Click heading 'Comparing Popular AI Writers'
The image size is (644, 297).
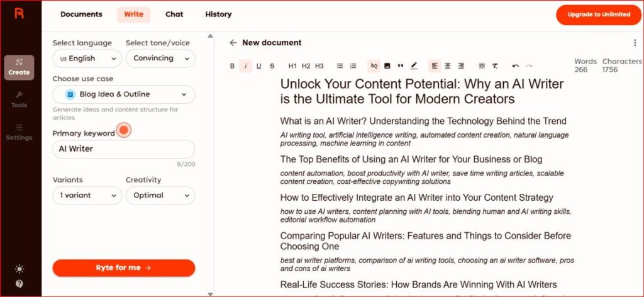(426, 241)
